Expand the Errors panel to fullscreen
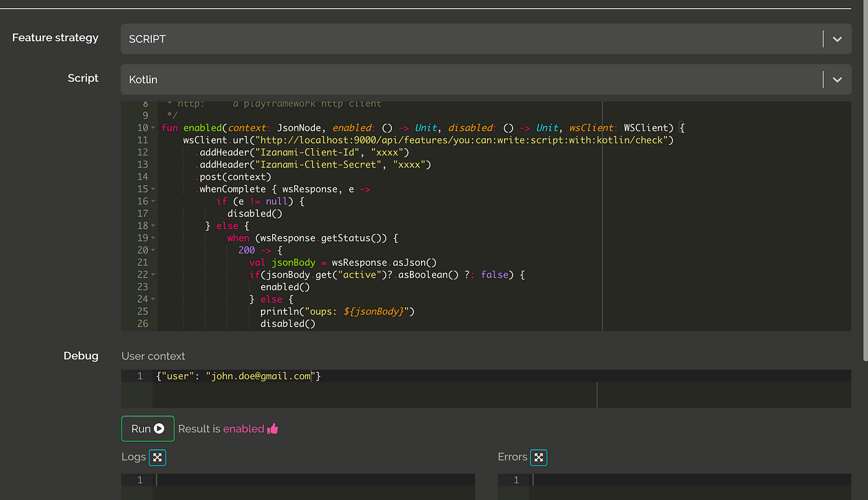Viewport: 868px width, 500px height. click(539, 457)
